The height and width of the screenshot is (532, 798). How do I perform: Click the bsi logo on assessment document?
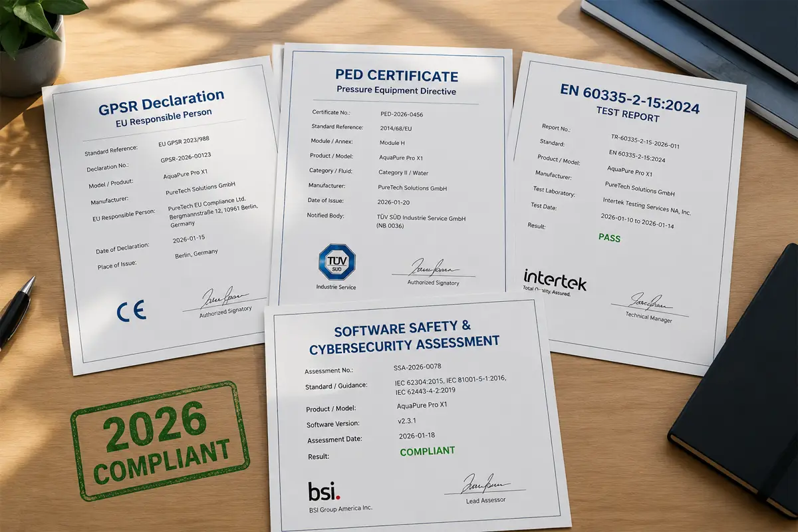pos(324,491)
